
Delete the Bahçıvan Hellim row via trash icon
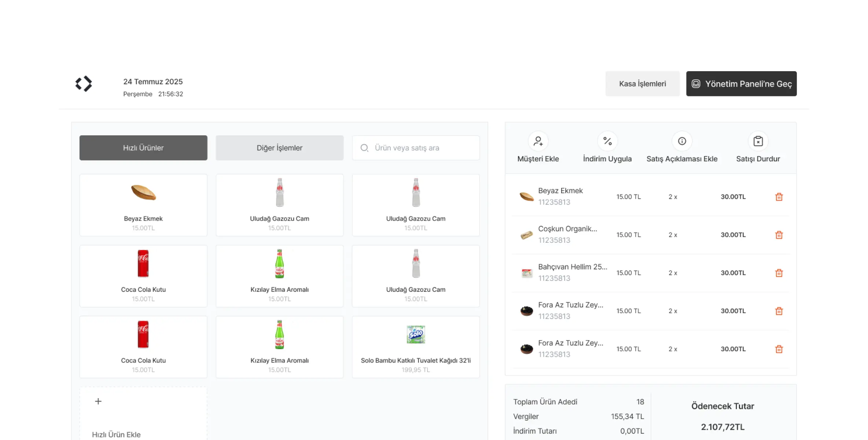(x=779, y=273)
